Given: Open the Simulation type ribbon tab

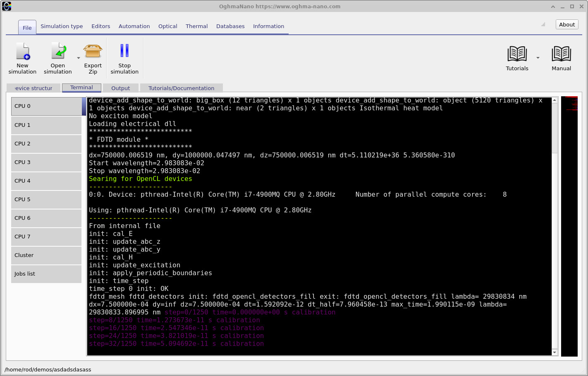Looking at the screenshot, I should tap(62, 26).
